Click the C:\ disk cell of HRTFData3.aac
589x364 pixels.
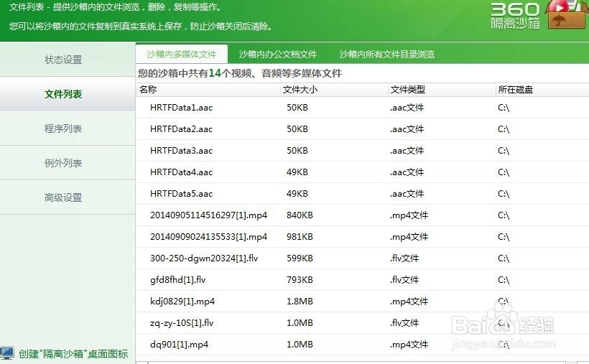[504, 150]
